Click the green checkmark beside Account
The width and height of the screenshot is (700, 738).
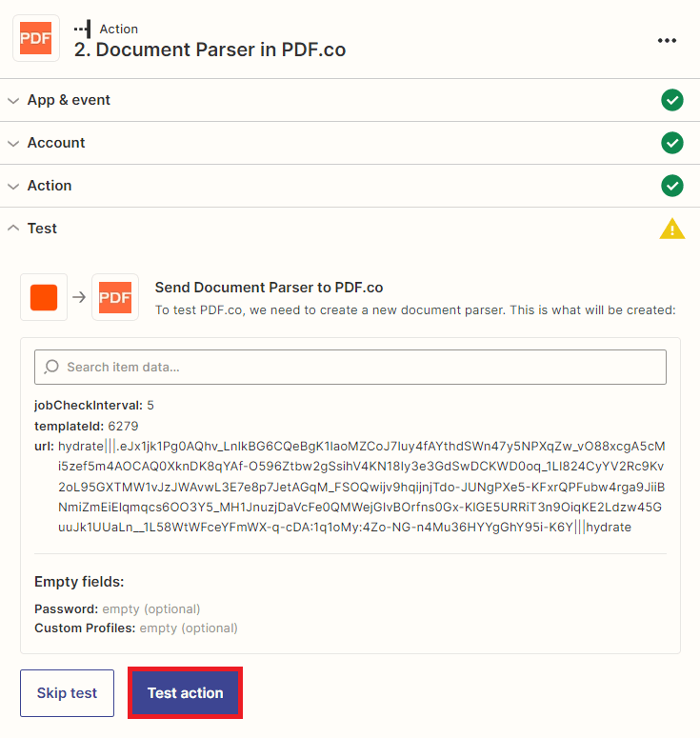[x=672, y=143]
